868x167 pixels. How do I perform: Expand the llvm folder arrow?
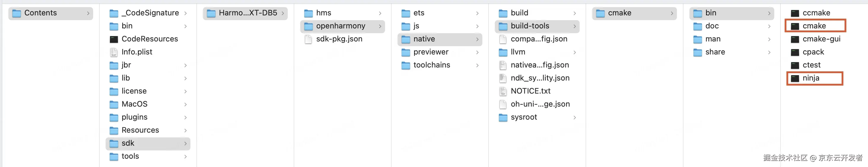click(x=575, y=52)
